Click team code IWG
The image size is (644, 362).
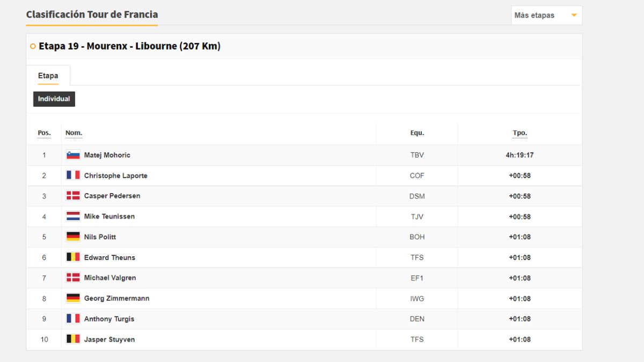417,299
